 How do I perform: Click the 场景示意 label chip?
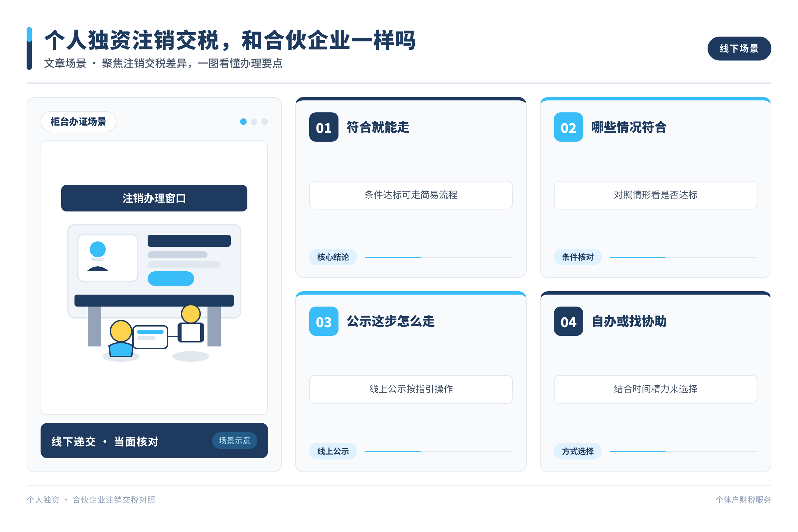pyautogui.click(x=234, y=440)
